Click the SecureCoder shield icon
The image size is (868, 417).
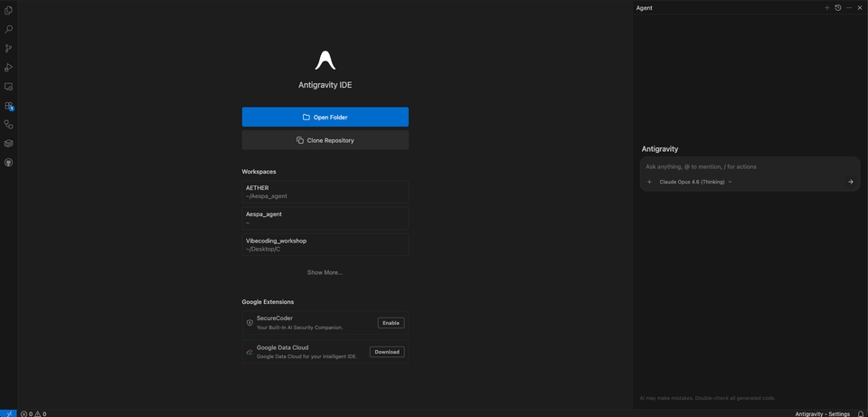(250, 322)
